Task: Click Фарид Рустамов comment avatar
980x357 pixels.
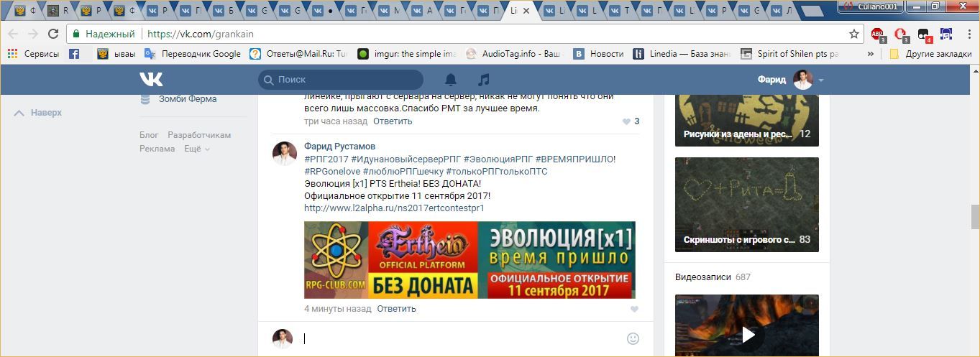Action: (x=285, y=154)
